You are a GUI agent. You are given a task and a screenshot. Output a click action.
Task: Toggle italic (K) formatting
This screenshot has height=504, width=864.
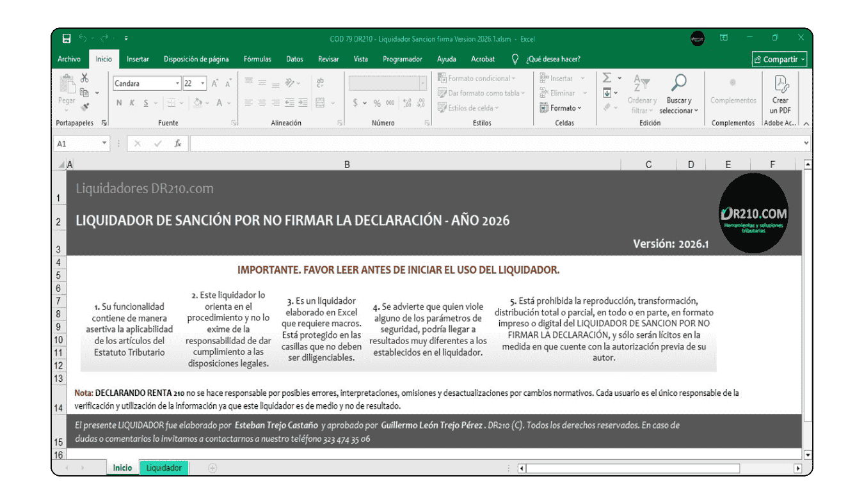(x=131, y=102)
